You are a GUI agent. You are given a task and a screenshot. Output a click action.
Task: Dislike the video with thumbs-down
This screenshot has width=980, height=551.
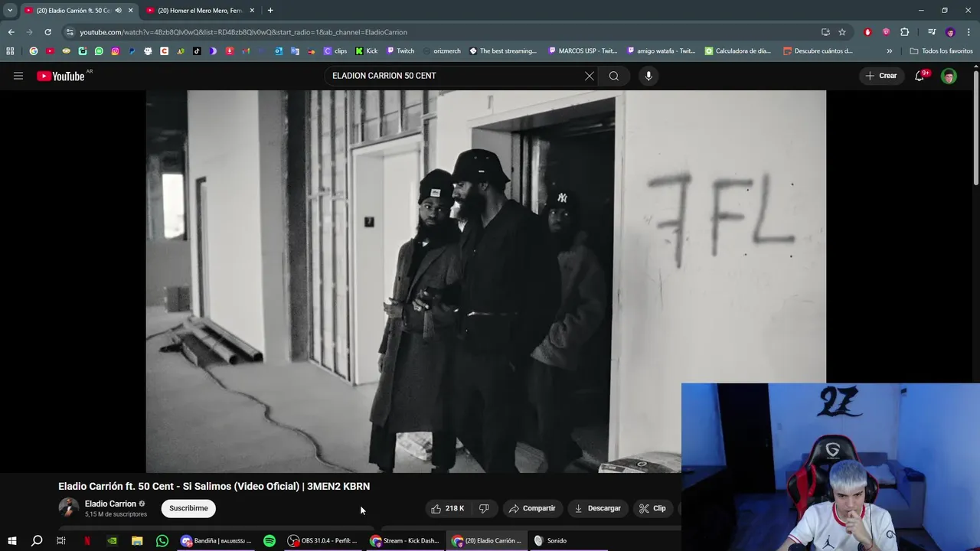click(484, 508)
